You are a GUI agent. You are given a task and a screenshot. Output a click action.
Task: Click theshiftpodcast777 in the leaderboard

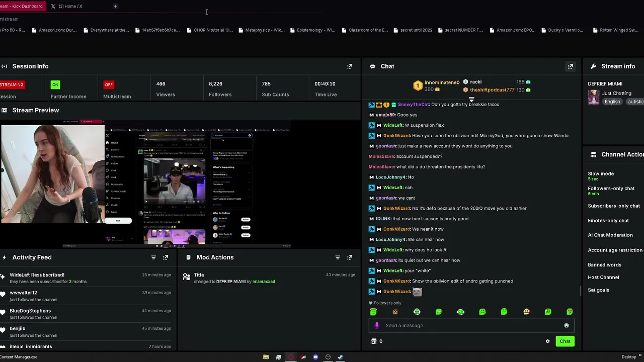point(492,90)
